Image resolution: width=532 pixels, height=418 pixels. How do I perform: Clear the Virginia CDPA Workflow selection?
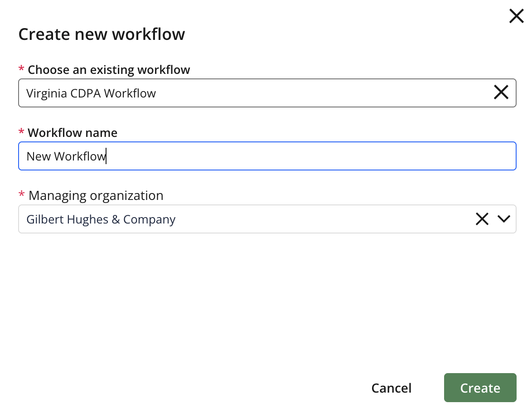click(x=501, y=92)
